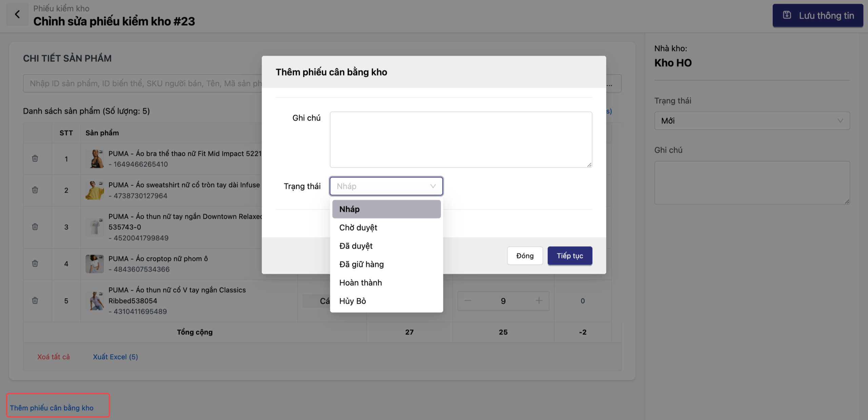The height and width of the screenshot is (420, 868).
Task: Click the Đóng button
Action: pyautogui.click(x=525, y=256)
